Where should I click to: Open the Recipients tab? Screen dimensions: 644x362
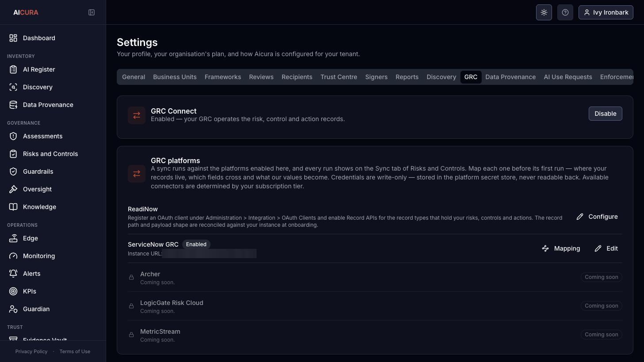point(297,77)
